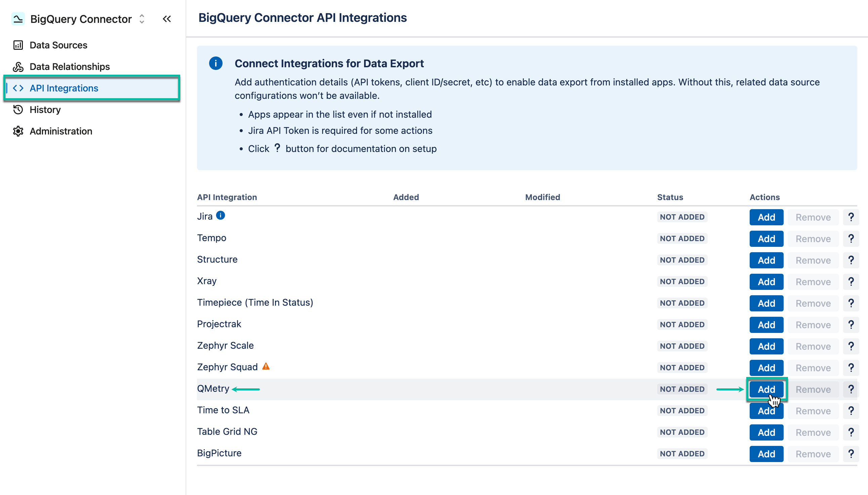Click the help icon in the Tempo row
The height and width of the screenshot is (495, 868).
tap(851, 238)
